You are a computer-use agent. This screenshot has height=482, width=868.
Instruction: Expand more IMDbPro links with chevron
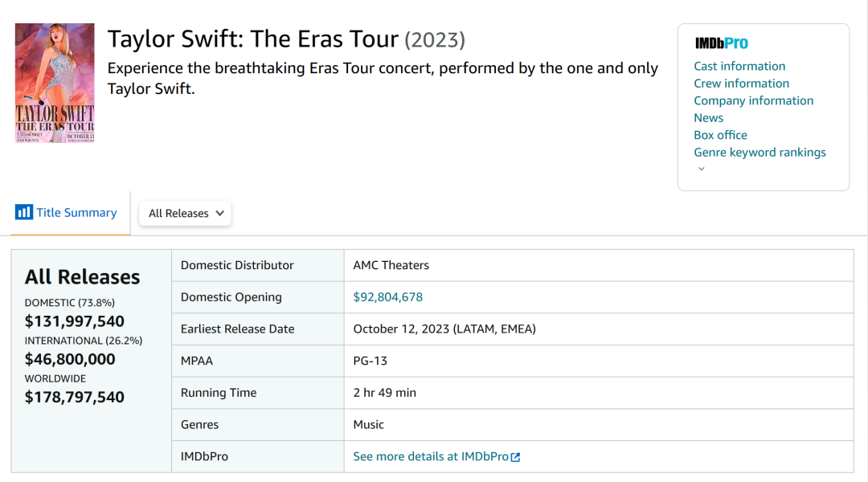click(x=701, y=169)
